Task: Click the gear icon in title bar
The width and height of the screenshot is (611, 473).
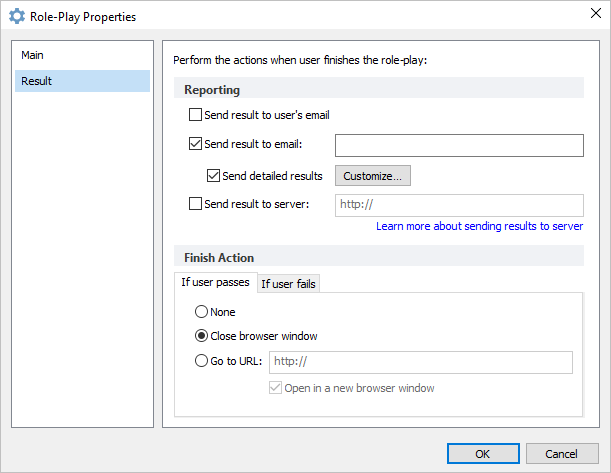Action: click(17, 16)
